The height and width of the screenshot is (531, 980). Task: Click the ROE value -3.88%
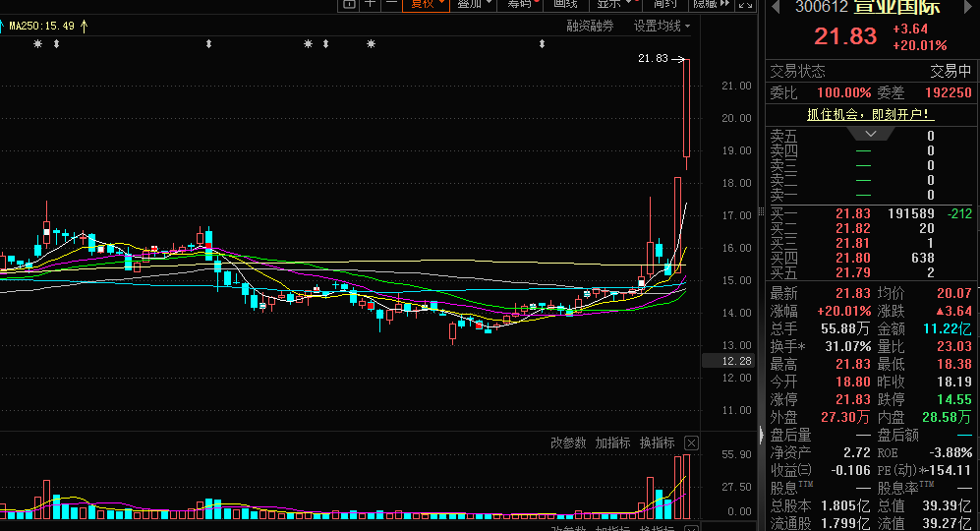click(x=951, y=452)
